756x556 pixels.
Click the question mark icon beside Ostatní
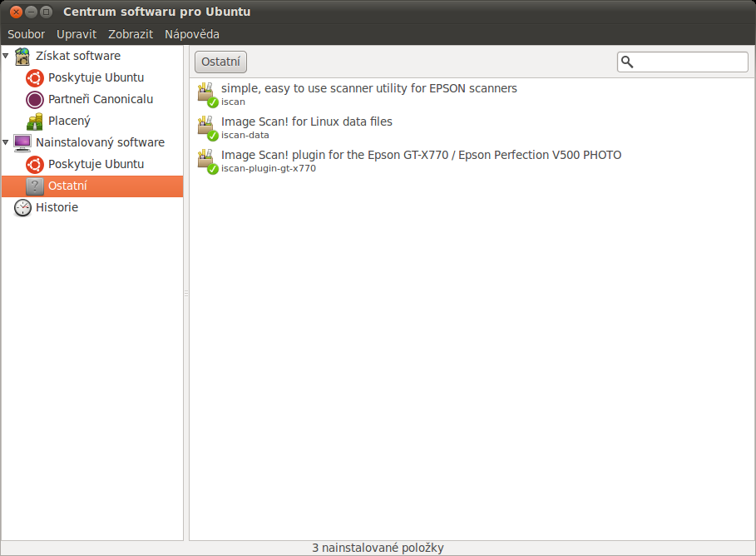click(x=35, y=186)
